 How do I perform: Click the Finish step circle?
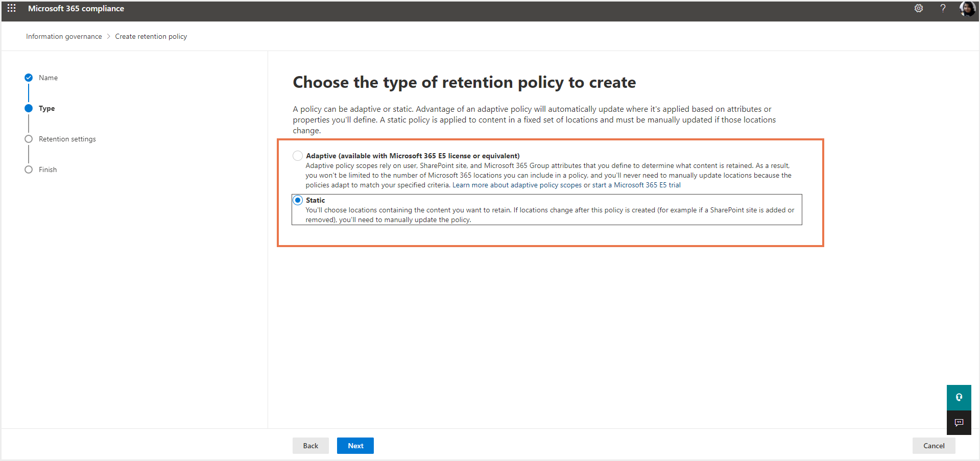point(29,169)
